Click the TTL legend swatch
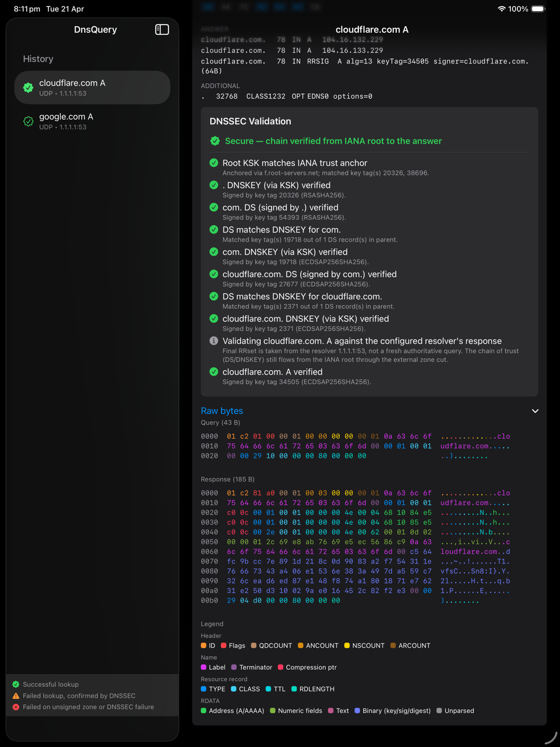 tap(268, 689)
